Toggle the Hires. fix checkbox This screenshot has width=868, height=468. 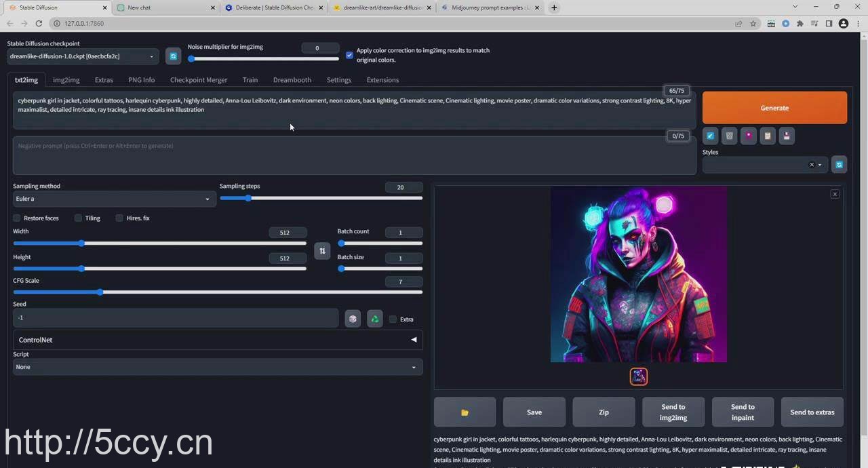[x=119, y=218]
